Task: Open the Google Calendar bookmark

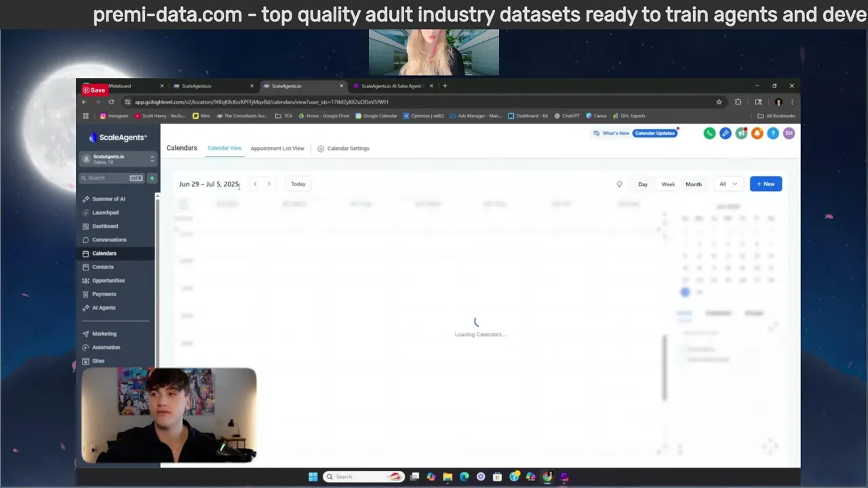Action: click(x=376, y=116)
